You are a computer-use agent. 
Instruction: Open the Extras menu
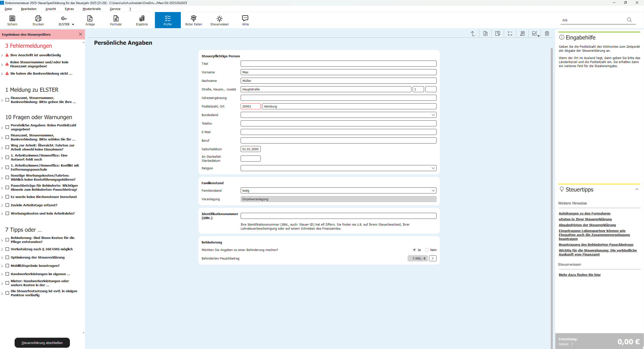[69, 9]
